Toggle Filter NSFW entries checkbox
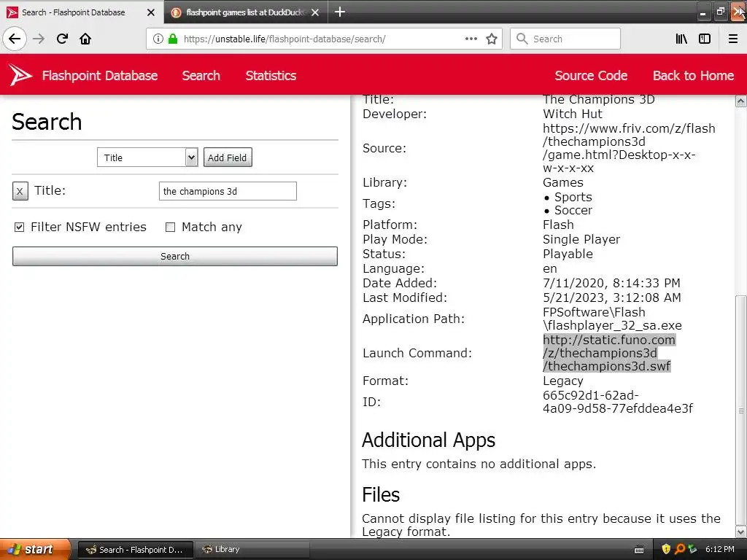The height and width of the screenshot is (560, 747). click(19, 227)
